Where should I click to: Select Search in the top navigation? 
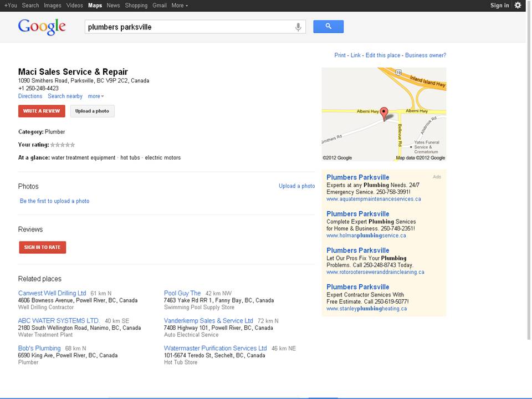click(x=30, y=6)
